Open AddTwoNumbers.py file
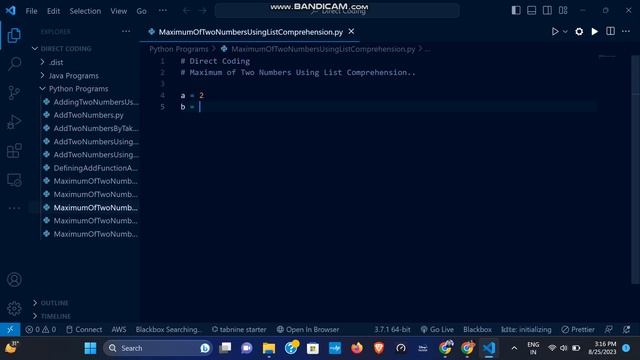The image size is (640, 360). point(89,115)
